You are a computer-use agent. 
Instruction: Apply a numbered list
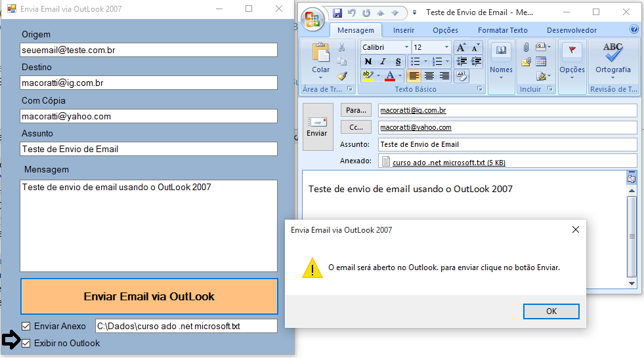[x=437, y=62]
